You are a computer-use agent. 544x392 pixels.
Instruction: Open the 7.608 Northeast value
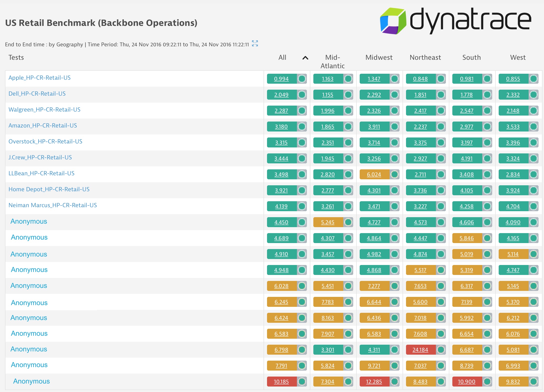(x=420, y=334)
